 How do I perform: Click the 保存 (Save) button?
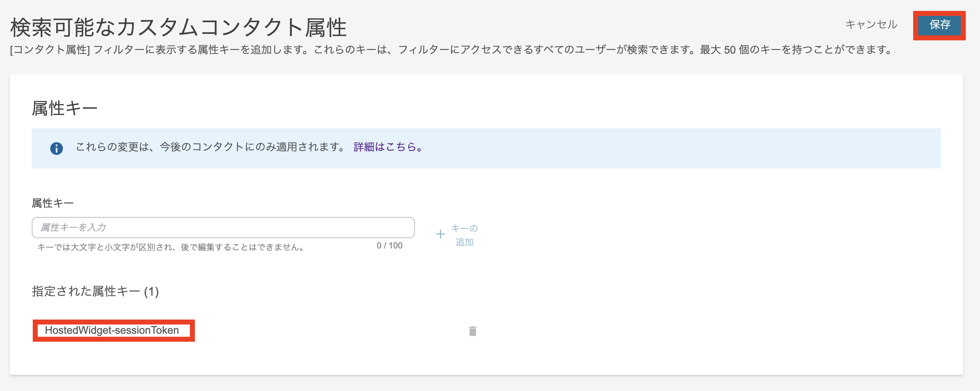pos(939,25)
